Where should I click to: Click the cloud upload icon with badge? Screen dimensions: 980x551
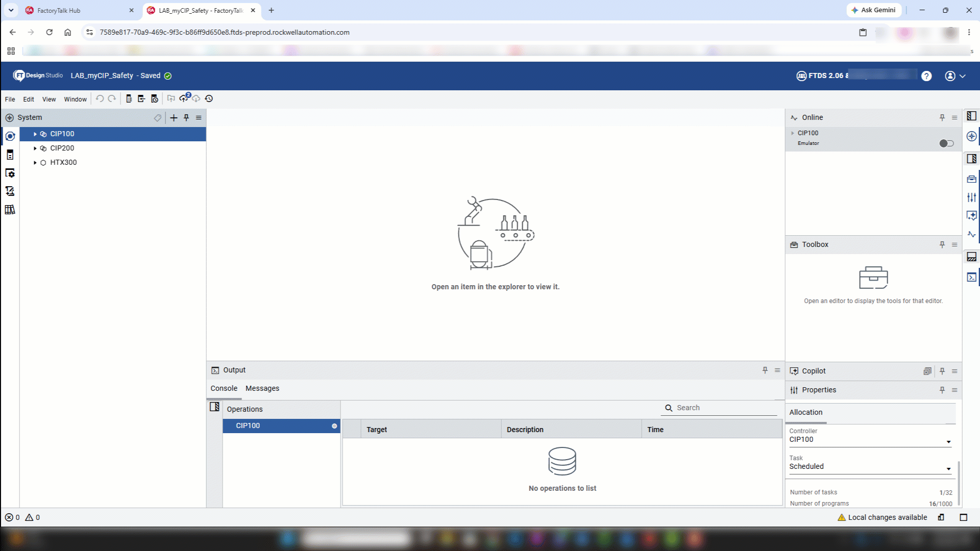click(x=184, y=98)
